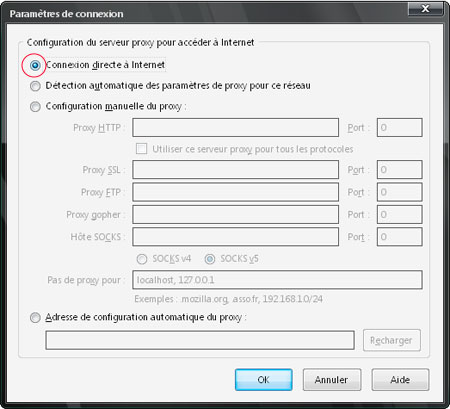Viewport: 450px width, 409px height.
Task: Click the Proxy HTTP address field
Action: pyautogui.click(x=235, y=127)
